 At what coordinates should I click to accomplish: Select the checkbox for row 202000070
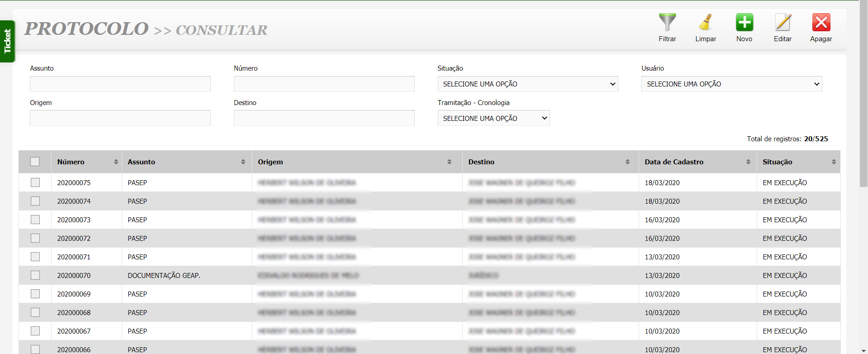tap(35, 276)
